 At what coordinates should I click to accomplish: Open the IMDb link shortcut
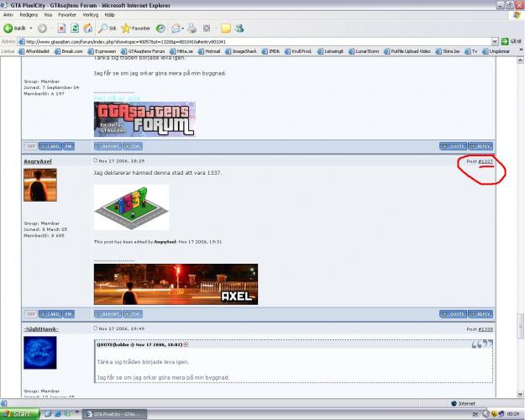[270, 51]
